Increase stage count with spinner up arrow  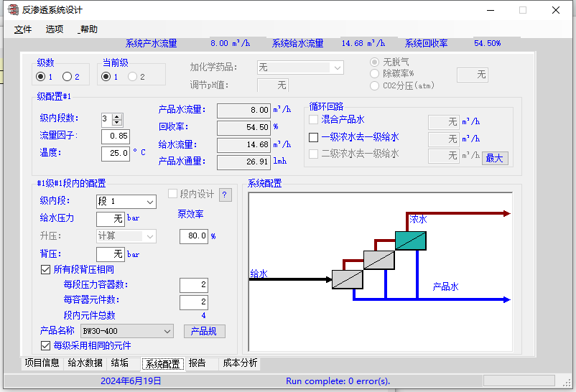click(118, 116)
